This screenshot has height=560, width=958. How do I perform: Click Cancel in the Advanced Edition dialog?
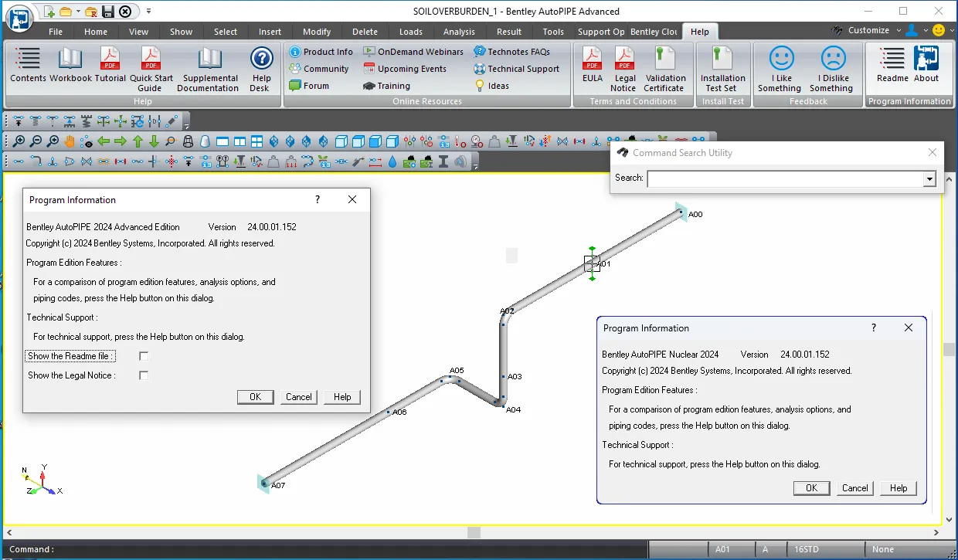click(299, 397)
